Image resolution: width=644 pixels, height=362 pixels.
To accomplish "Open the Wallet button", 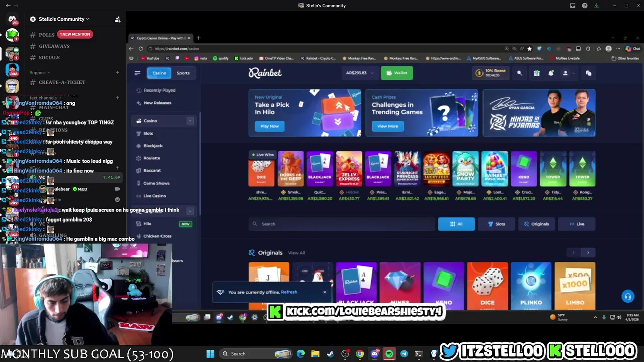I will [396, 73].
